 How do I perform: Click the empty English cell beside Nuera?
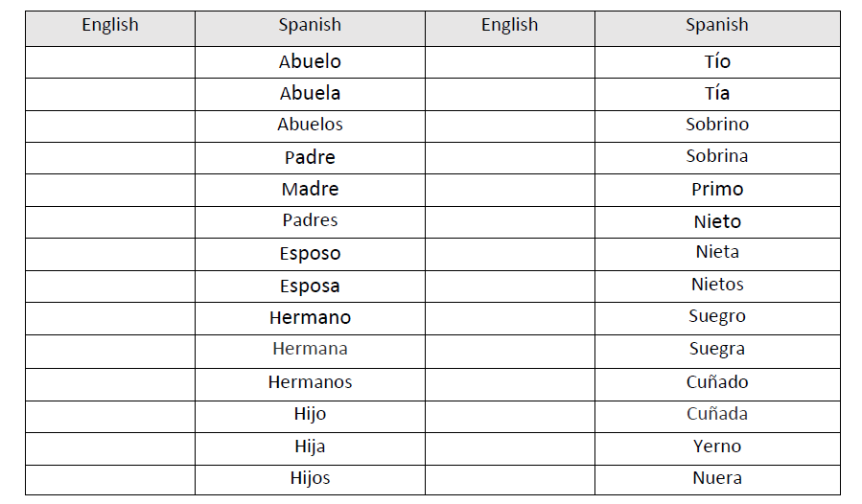tap(509, 478)
